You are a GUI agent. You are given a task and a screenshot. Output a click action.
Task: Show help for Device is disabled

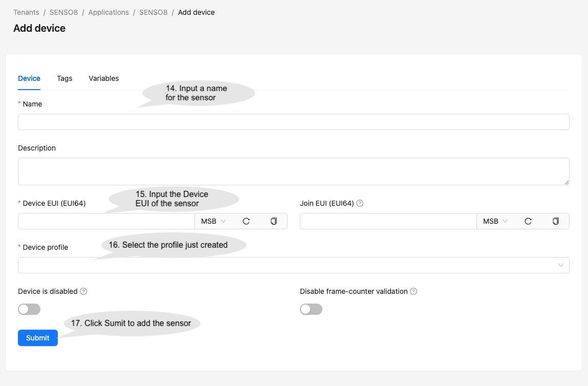click(83, 291)
